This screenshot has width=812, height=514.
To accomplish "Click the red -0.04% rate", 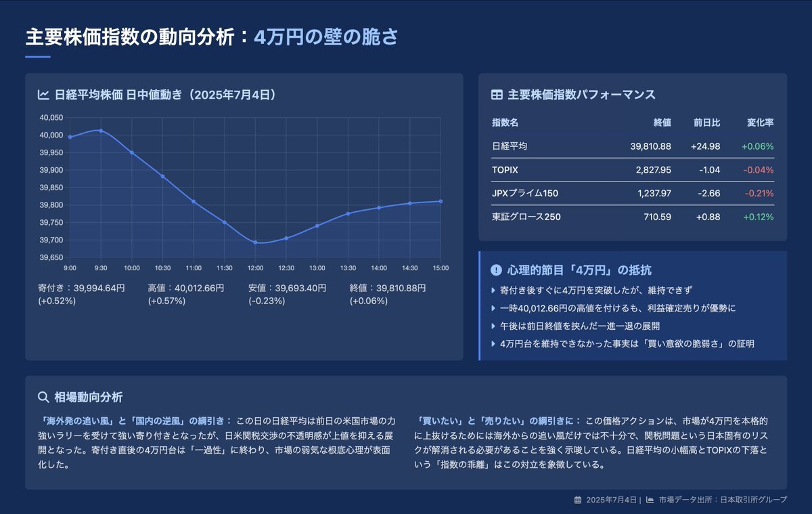I will coord(759,170).
